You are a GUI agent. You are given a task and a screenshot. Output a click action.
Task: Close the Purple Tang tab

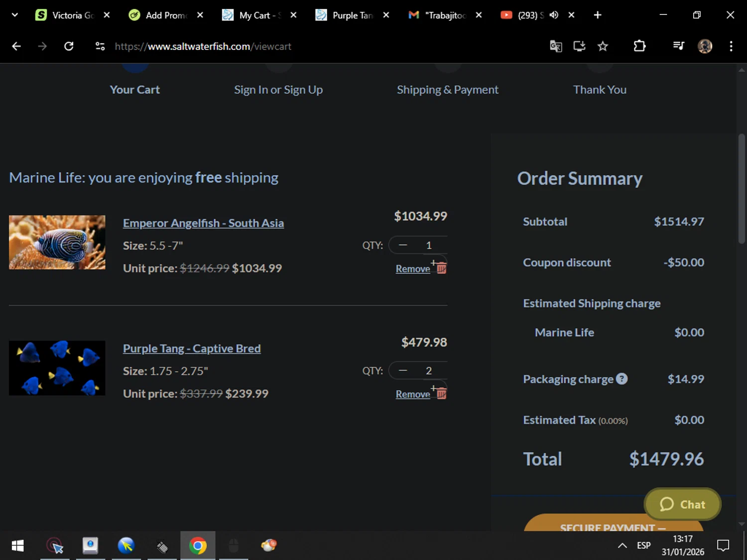point(386,15)
